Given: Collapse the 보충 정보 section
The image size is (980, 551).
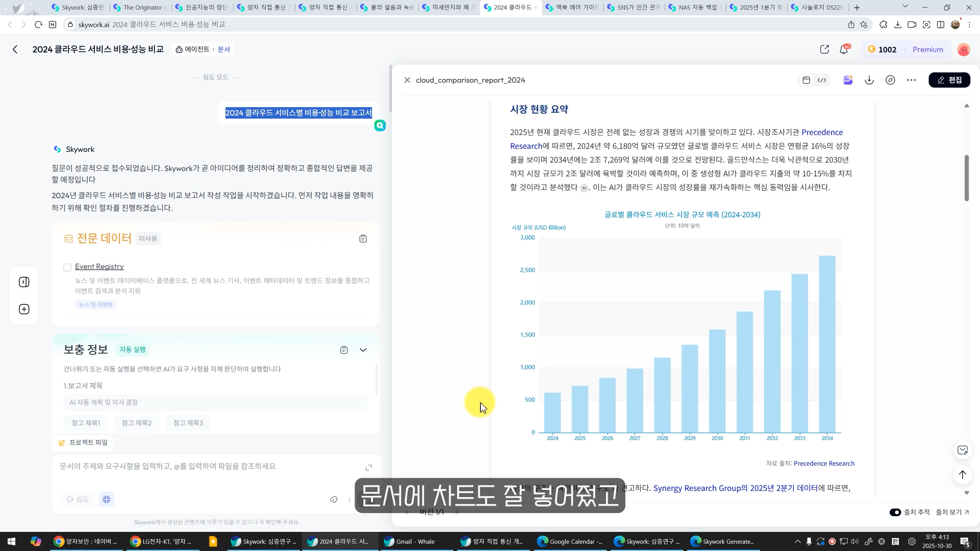Looking at the screenshot, I should click(x=363, y=350).
